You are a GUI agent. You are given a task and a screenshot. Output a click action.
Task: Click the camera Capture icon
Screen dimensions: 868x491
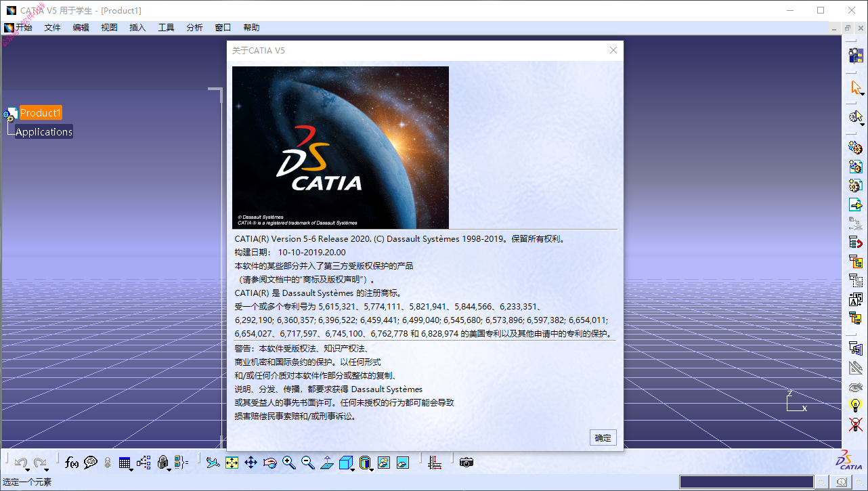(466, 463)
